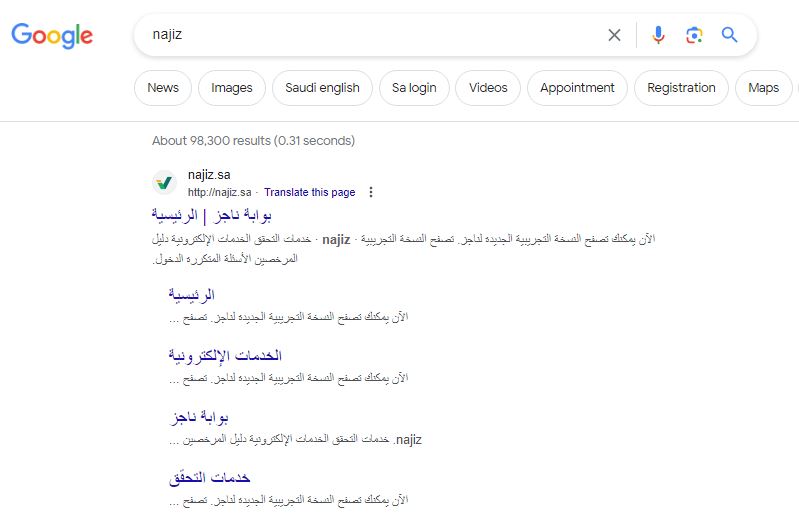Select the News filter chip
Image resolution: width=799 pixels, height=522 pixels.
163,88
